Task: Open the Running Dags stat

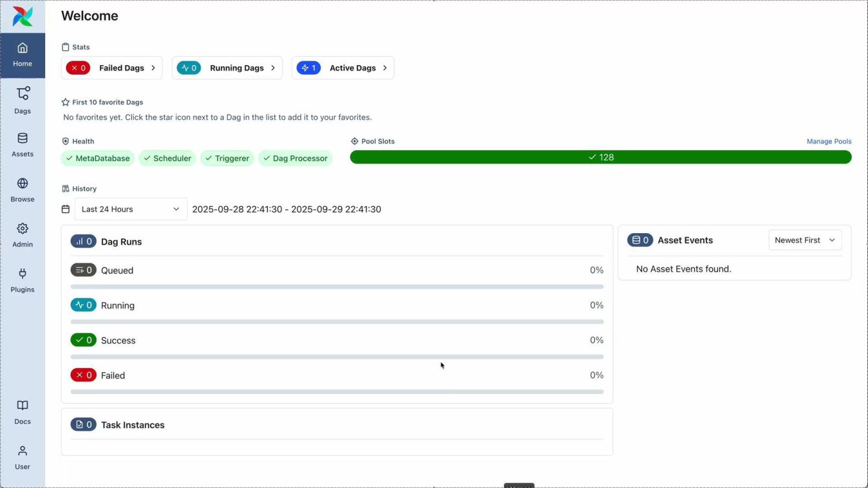Action: [x=227, y=68]
